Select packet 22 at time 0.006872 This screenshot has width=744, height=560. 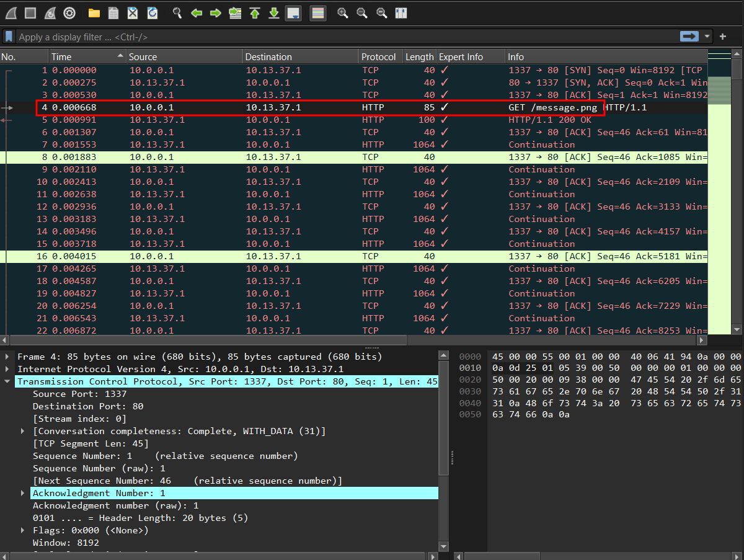pyautogui.click(x=353, y=330)
